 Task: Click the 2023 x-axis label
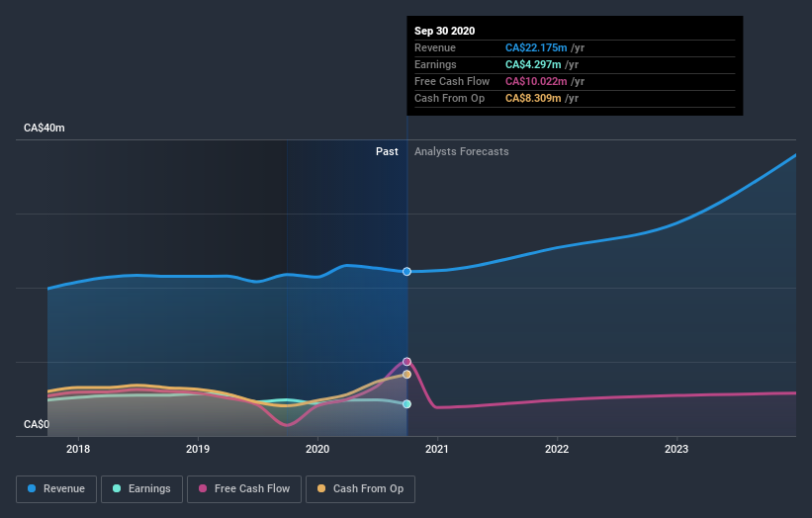pos(677,449)
